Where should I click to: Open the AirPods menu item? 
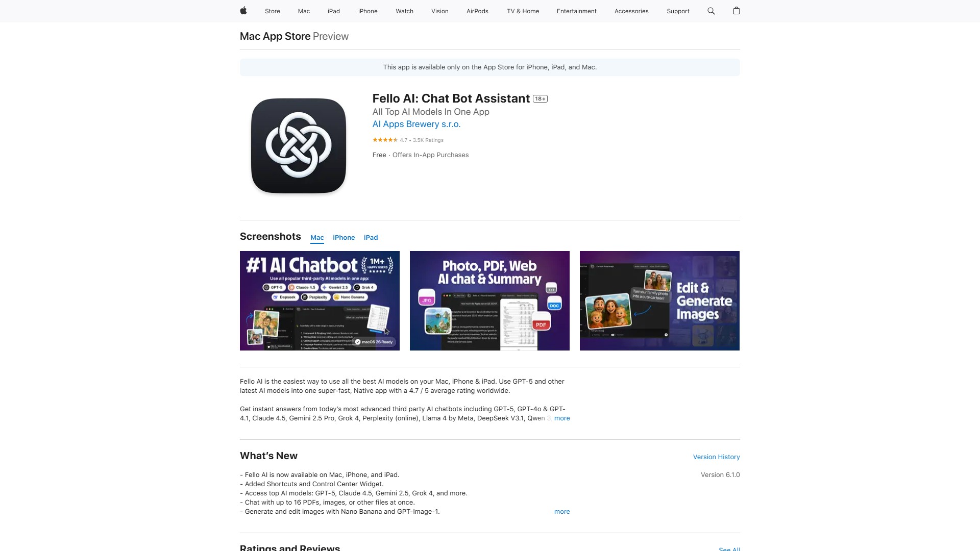(x=477, y=11)
